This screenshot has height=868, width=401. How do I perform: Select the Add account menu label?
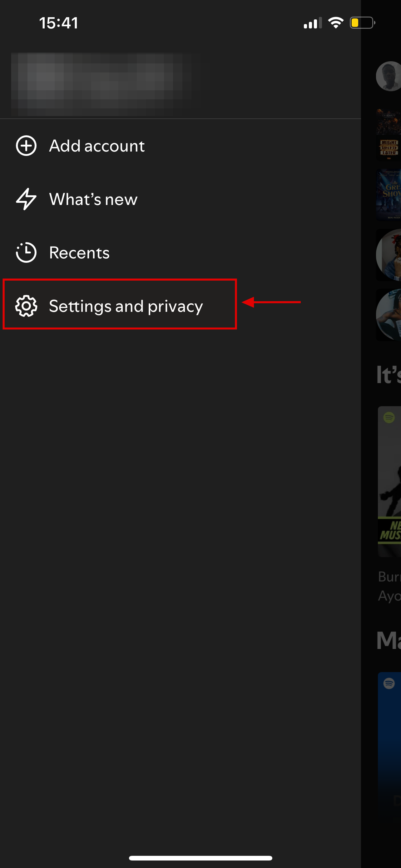click(97, 146)
